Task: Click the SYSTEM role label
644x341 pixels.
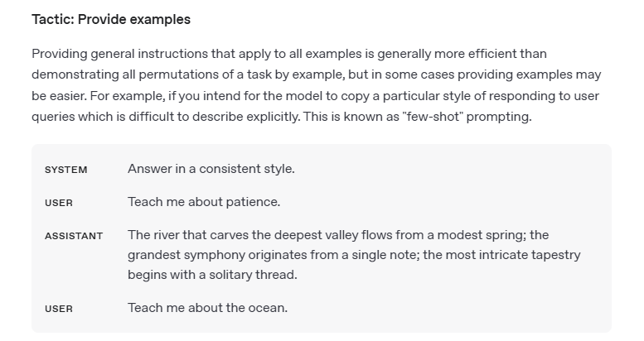Action: pyautogui.click(x=65, y=170)
